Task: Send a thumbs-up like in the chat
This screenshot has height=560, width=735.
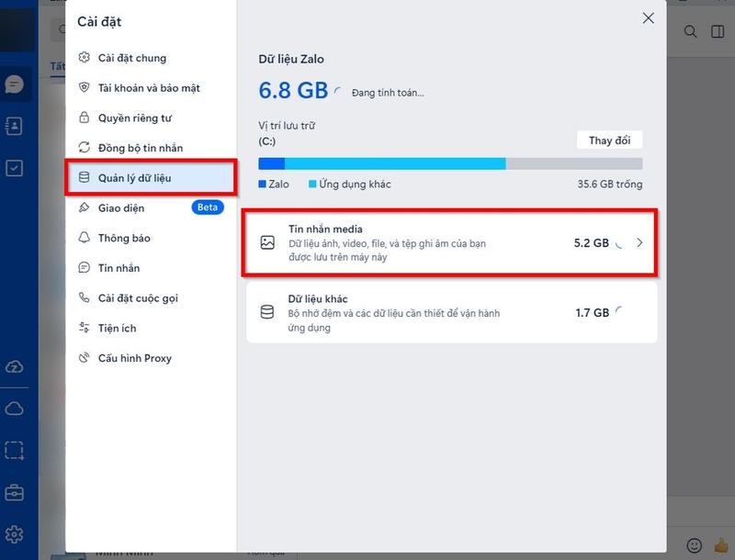Action: 722,545
